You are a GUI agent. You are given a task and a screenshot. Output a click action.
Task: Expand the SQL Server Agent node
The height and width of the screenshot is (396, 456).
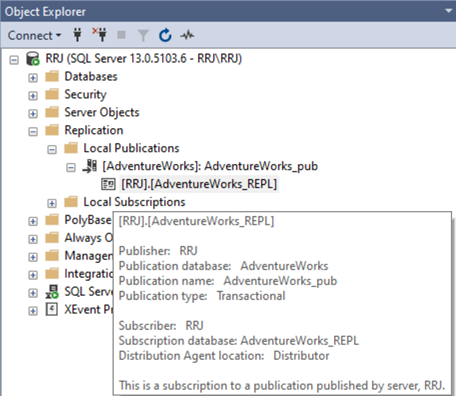[x=33, y=293]
